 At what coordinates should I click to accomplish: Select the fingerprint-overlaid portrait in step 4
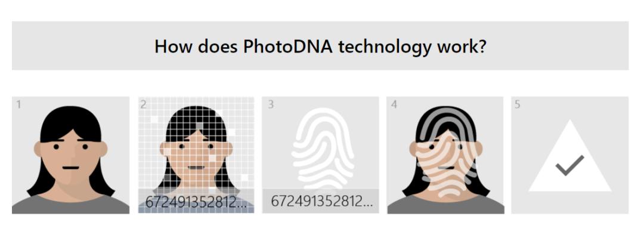tap(445, 155)
